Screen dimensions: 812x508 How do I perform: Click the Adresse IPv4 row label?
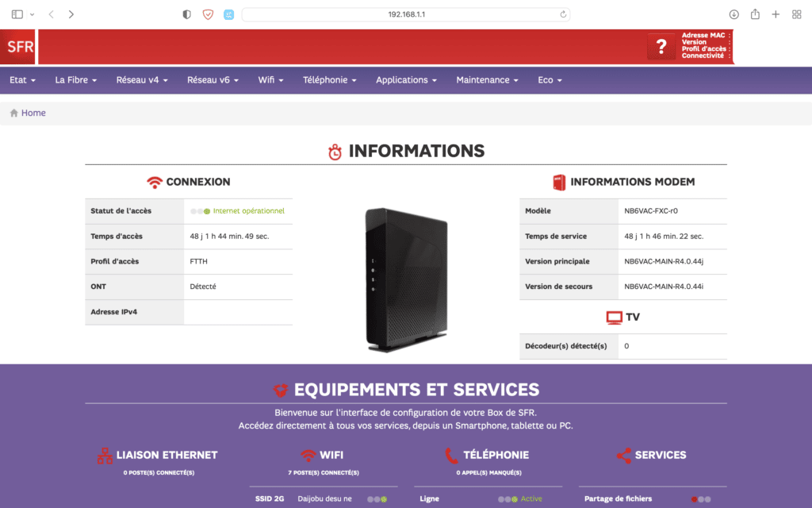pyautogui.click(x=114, y=312)
